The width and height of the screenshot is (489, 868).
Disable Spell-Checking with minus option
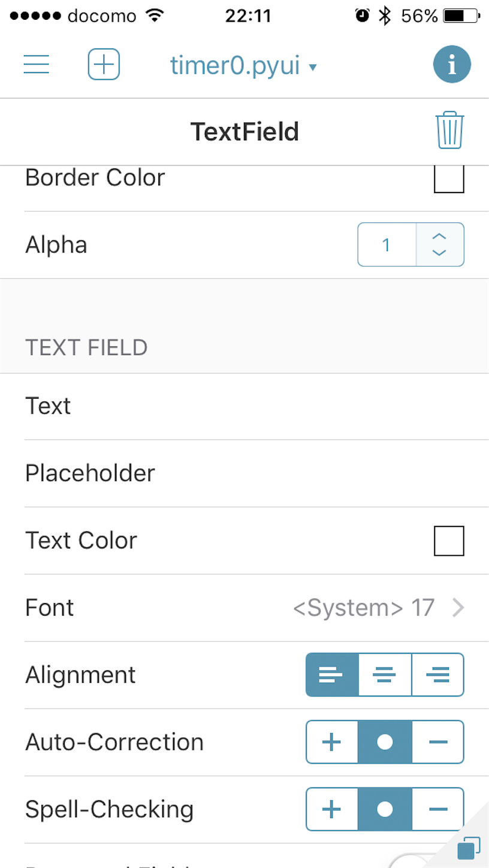pyautogui.click(x=438, y=809)
